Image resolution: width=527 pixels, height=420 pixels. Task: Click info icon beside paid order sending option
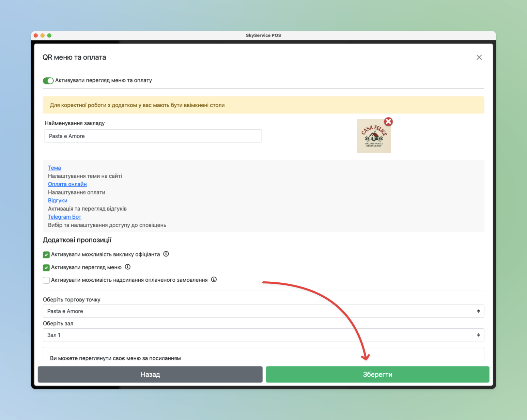[x=214, y=280]
